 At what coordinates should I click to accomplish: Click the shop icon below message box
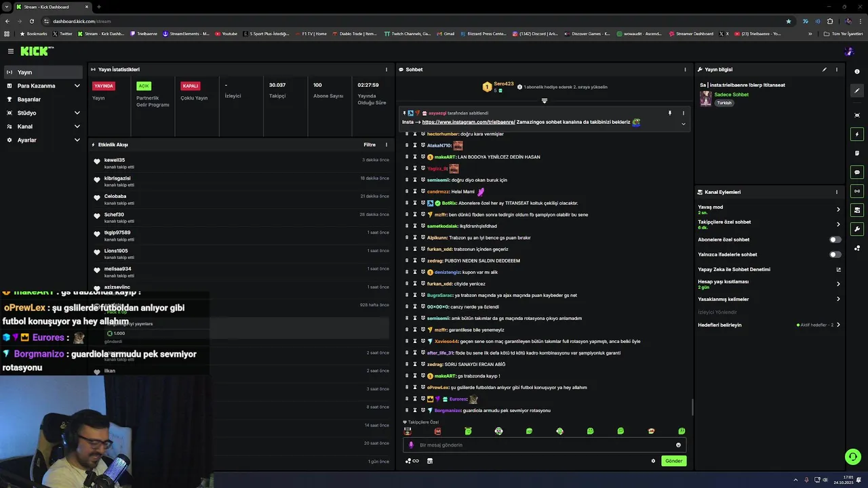(x=429, y=461)
